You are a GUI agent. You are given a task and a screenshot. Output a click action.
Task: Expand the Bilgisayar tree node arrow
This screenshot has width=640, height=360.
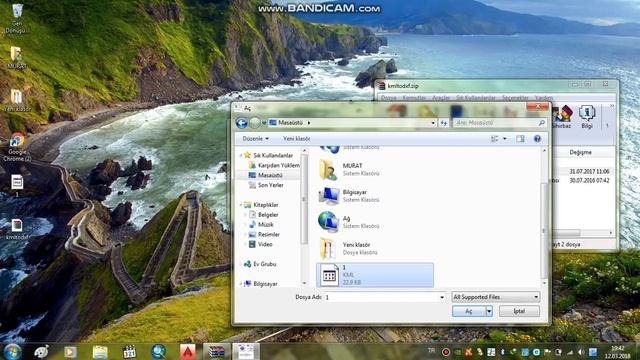tap(240, 284)
